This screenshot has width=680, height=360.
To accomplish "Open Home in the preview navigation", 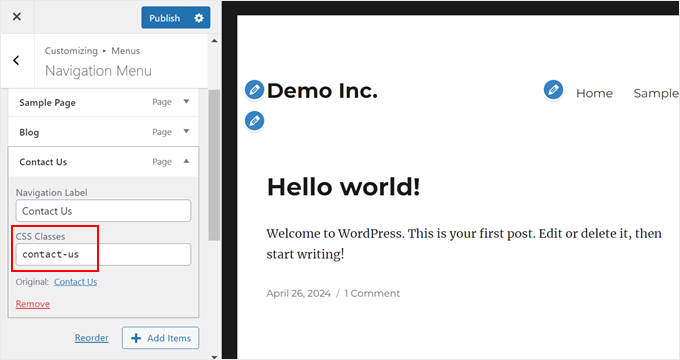I will [594, 93].
